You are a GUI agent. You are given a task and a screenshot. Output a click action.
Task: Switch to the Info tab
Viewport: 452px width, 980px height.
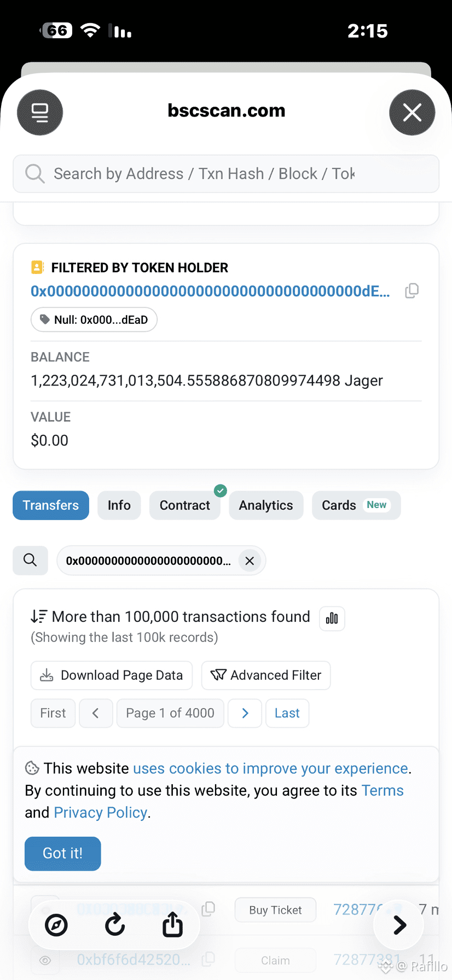[119, 505]
